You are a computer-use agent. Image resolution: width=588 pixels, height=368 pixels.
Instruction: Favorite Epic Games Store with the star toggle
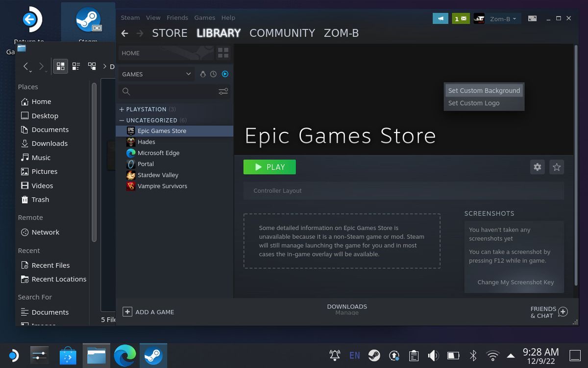click(557, 167)
